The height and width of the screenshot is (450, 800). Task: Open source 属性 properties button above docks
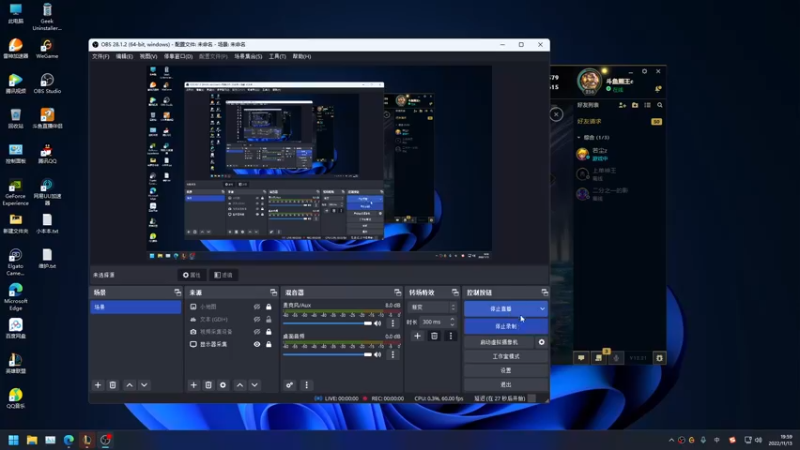pos(192,275)
